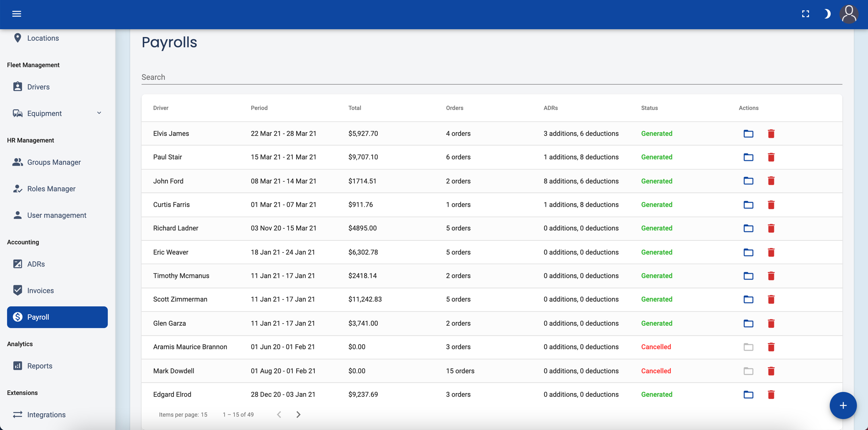The width and height of the screenshot is (868, 430).
Task: Open Edgard Elrod payroll folder icon
Action: 748,395
